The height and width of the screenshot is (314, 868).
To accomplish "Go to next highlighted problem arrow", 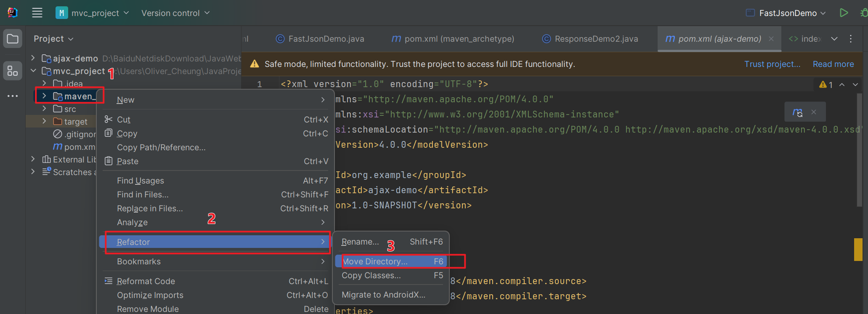I will pyautogui.click(x=855, y=85).
